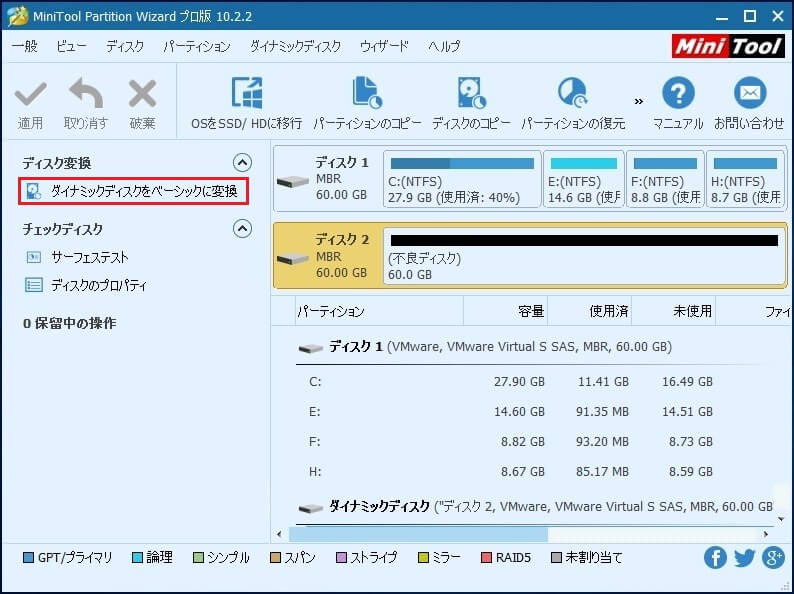Click the horizontal scrollbar thumb in list
Screen dimensions: 794x594
[418, 534]
